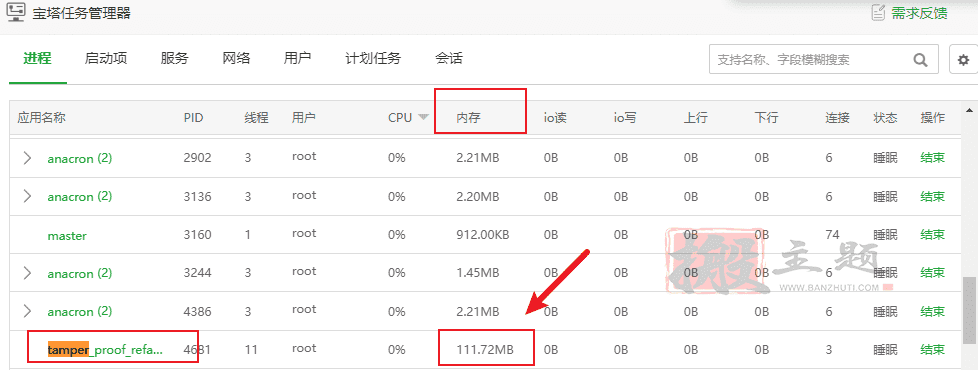Open the 会话 tab

point(449,59)
